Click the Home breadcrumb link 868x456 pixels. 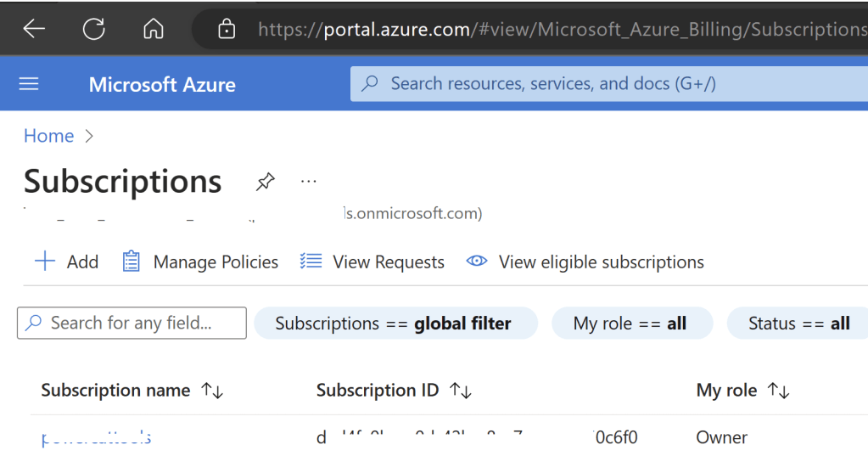pyautogui.click(x=48, y=136)
